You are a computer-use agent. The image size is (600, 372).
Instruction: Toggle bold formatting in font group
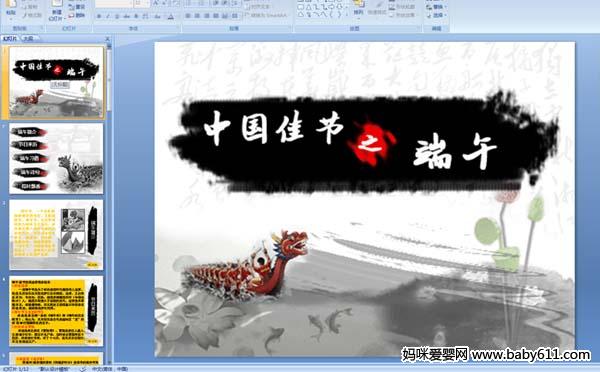99,16
